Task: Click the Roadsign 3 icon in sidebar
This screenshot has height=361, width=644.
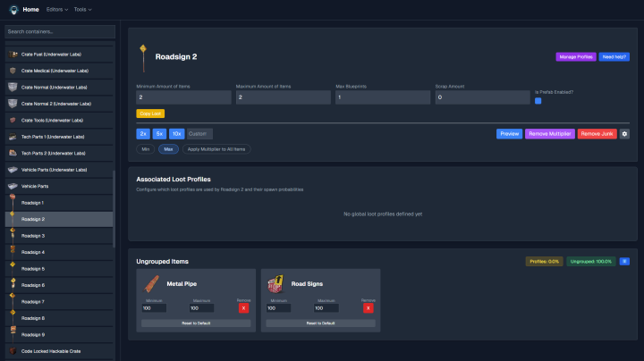Action: tap(13, 236)
